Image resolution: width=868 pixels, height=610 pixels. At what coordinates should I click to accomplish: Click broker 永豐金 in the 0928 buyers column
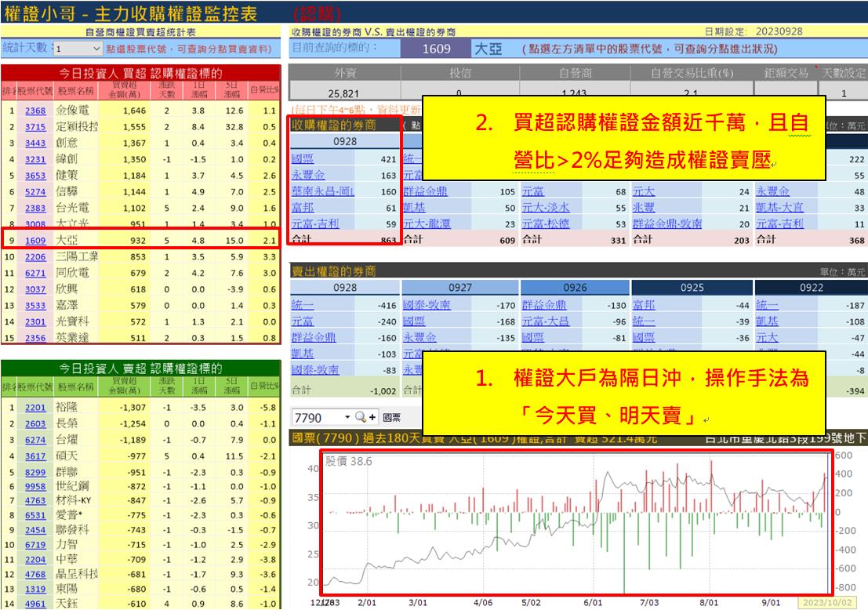tap(308, 175)
